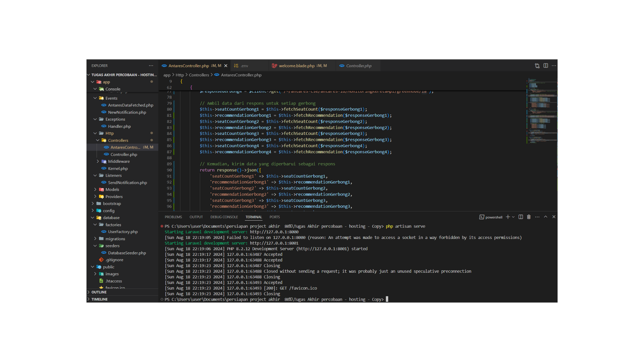Close the terminal panel with the X
The height and width of the screenshot is (362, 644).
(x=554, y=217)
